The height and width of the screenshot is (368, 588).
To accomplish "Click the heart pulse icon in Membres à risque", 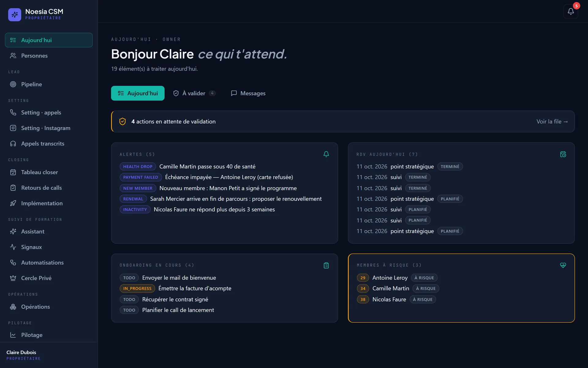I will (x=563, y=265).
